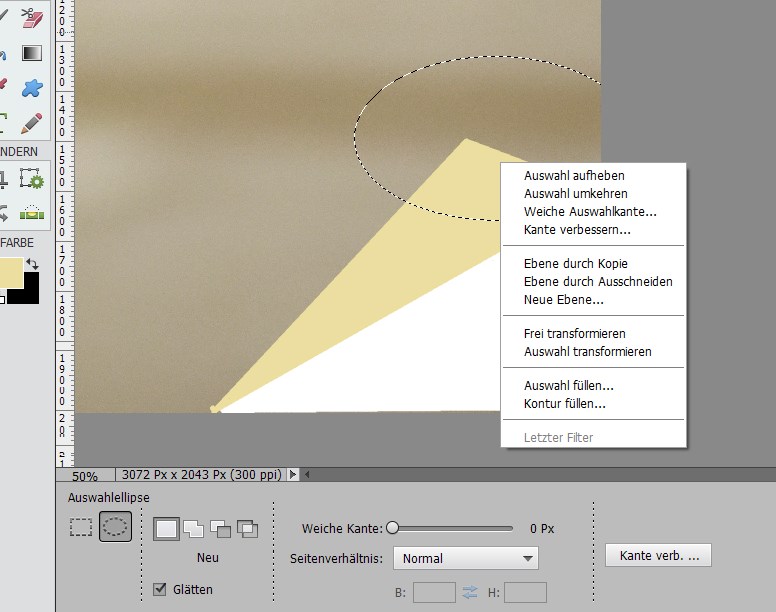Choose Frei transformieren
Viewport: 776px width, 612px height.
(x=593, y=333)
